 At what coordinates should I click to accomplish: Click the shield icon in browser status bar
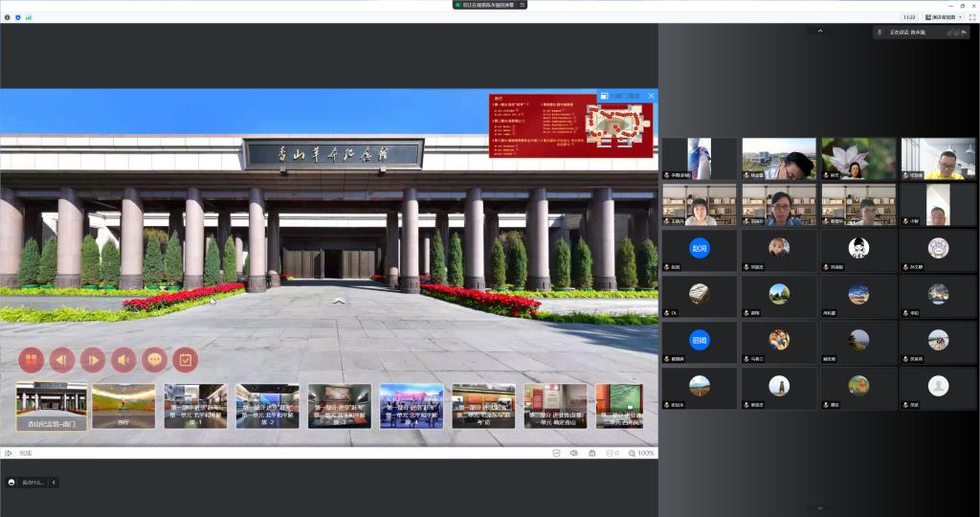pos(556,453)
